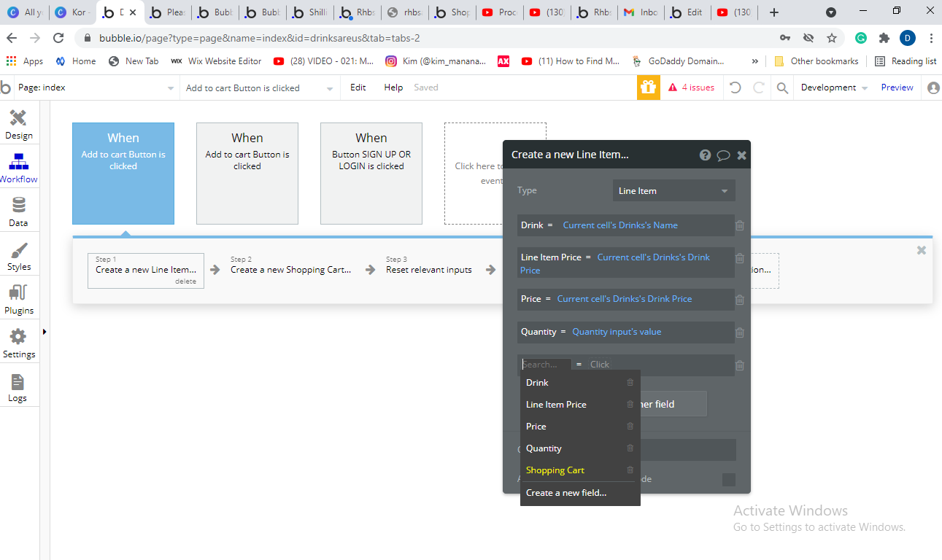Edit Price expression Current cell's Drinks's Drink Price

tap(625, 299)
